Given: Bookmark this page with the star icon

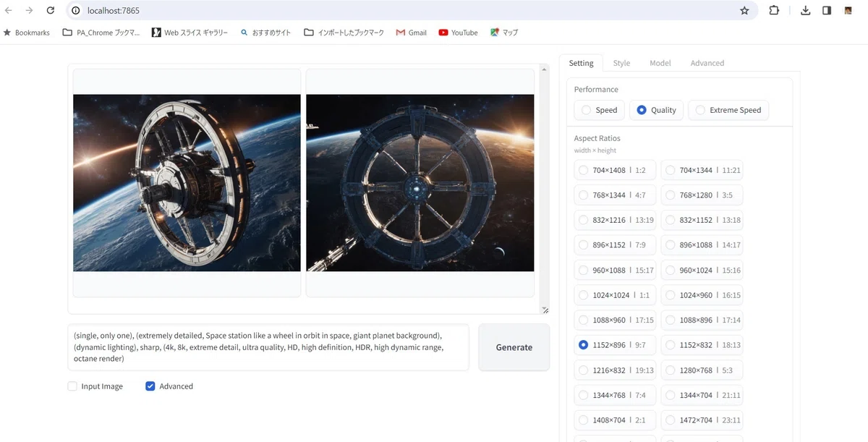Looking at the screenshot, I should tap(744, 11).
